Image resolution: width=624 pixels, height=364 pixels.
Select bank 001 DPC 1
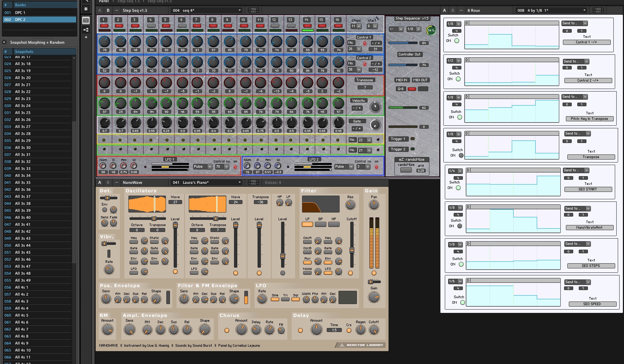(x=40, y=13)
